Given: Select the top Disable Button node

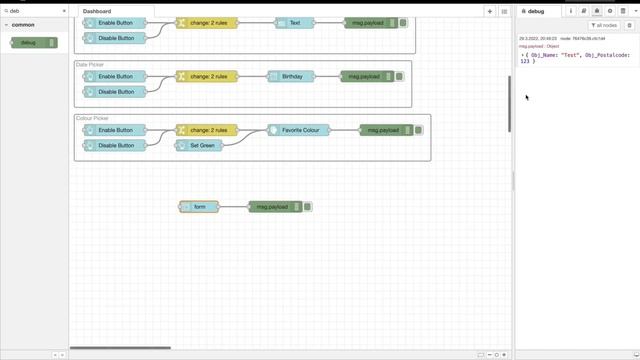Looking at the screenshot, I should tap(115, 38).
